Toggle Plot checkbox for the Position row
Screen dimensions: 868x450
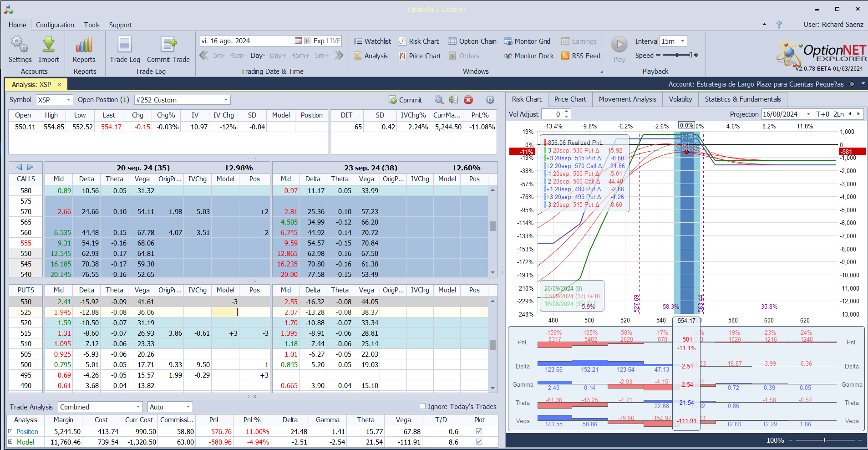coord(479,431)
